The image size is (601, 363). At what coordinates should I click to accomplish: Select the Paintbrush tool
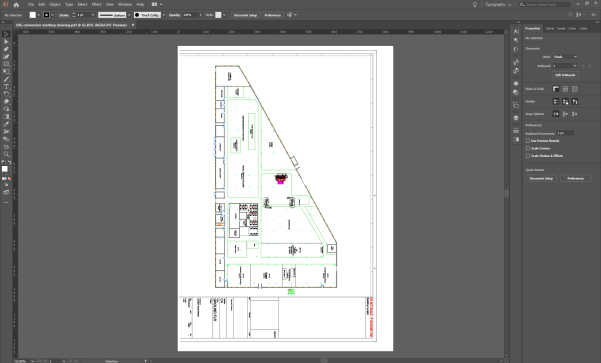pos(6,79)
